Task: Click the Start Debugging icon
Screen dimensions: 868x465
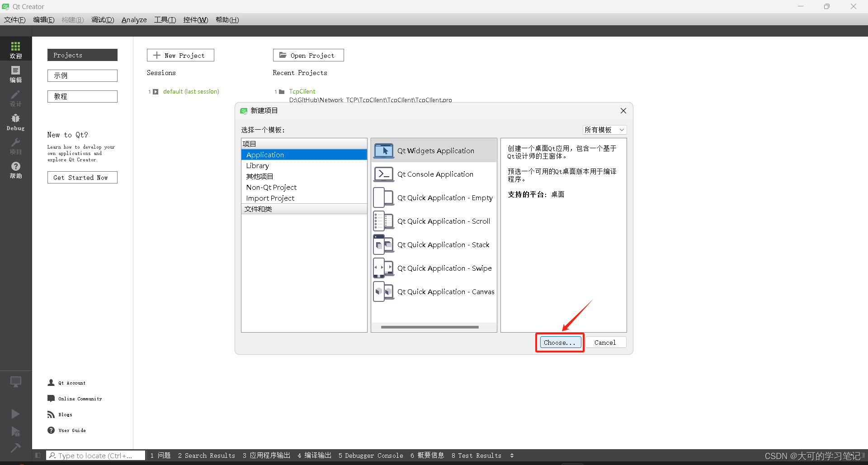Action: pyautogui.click(x=15, y=431)
